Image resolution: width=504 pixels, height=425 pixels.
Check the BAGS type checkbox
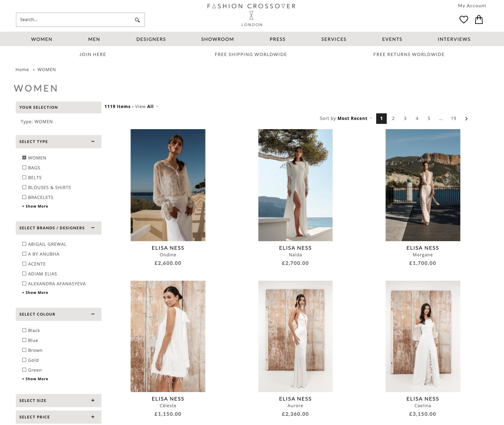[x=24, y=168]
